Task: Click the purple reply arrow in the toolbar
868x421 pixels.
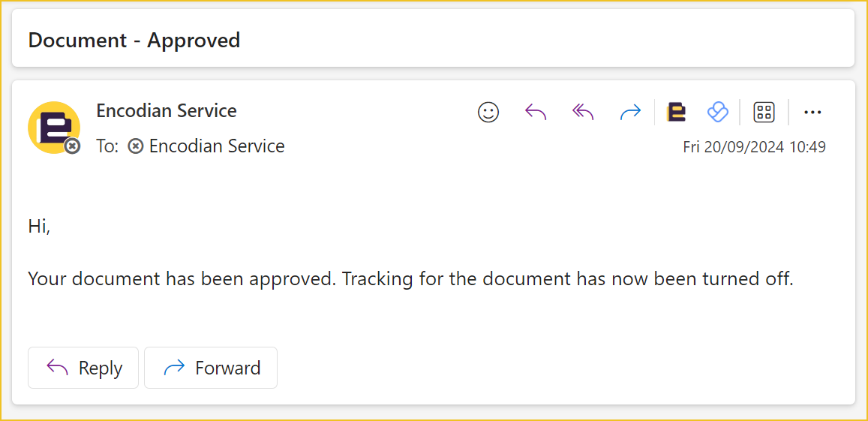Action: [x=536, y=113]
